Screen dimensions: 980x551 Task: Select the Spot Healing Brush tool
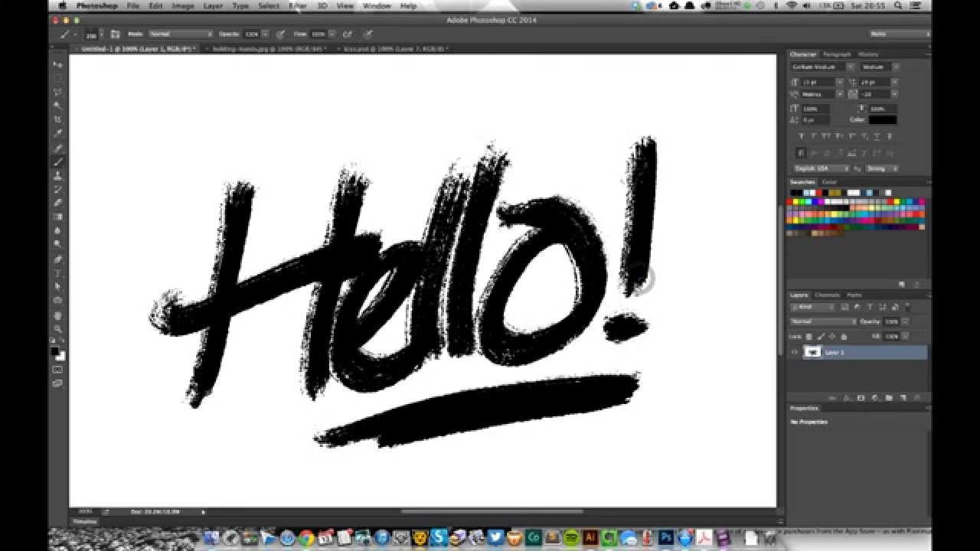pos(57,148)
